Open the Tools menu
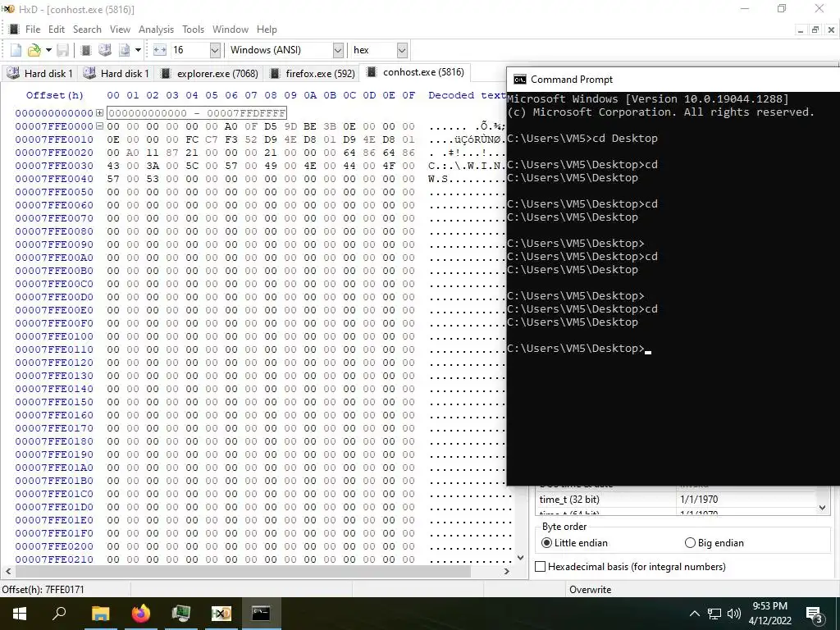 coord(193,30)
